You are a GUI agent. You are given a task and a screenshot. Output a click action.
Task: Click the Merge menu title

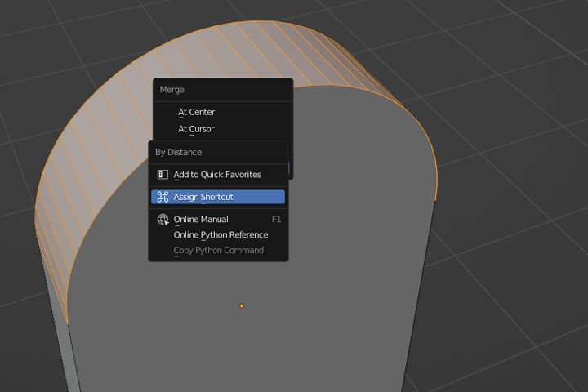(x=171, y=90)
